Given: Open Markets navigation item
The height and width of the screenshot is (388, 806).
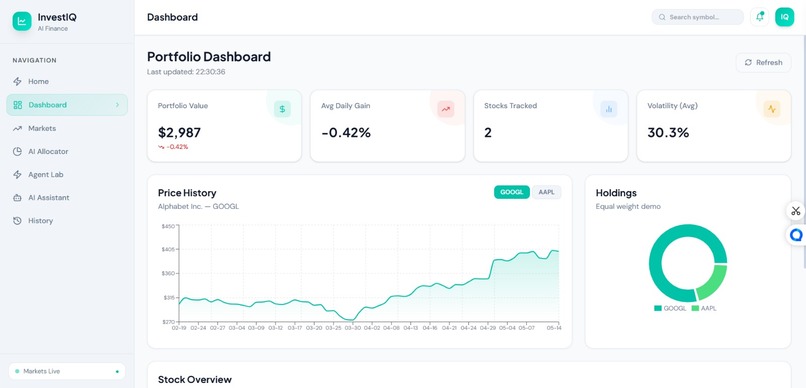Looking at the screenshot, I should point(67,128).
